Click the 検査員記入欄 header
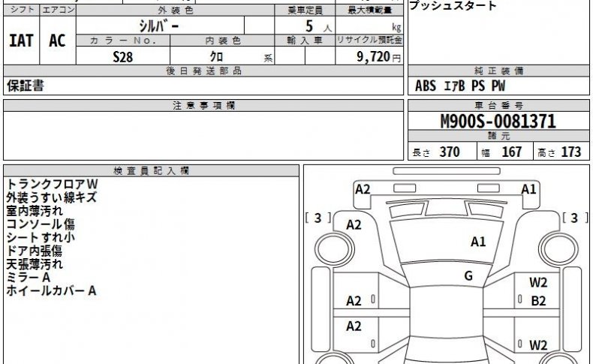This screenshot has width=593, height=364. [152, 171]
